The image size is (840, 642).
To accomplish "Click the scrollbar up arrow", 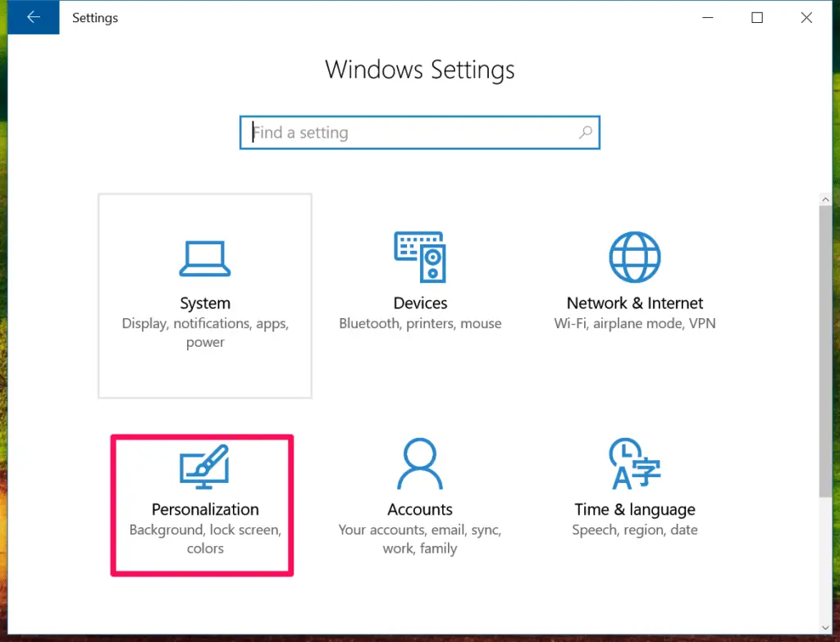I will 825,198.
